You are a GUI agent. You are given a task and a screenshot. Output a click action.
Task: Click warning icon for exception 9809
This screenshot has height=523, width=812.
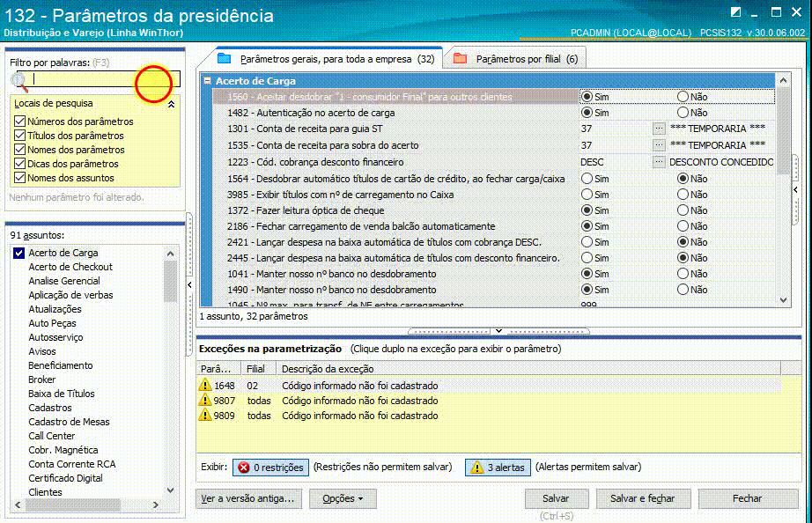[x=205, y=416]
